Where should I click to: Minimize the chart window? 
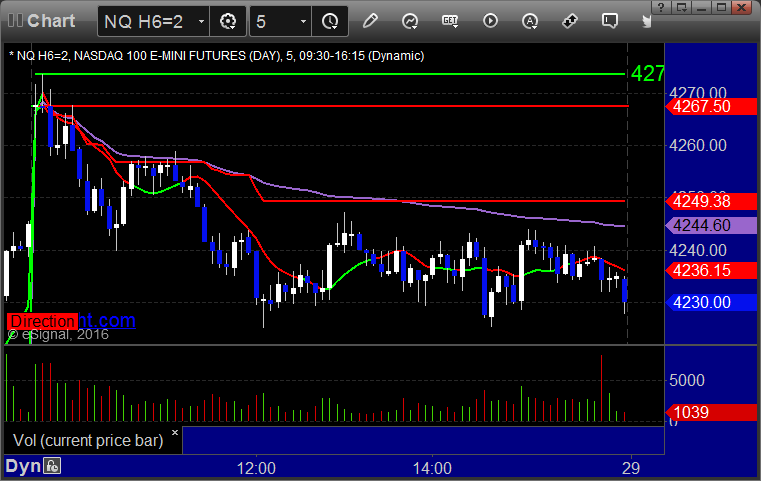pos(701,7)
